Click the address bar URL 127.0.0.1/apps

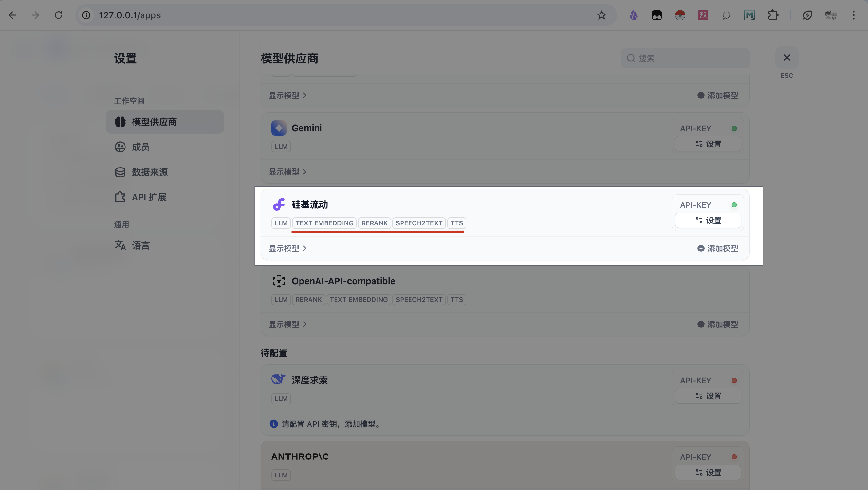click(130, 15)
